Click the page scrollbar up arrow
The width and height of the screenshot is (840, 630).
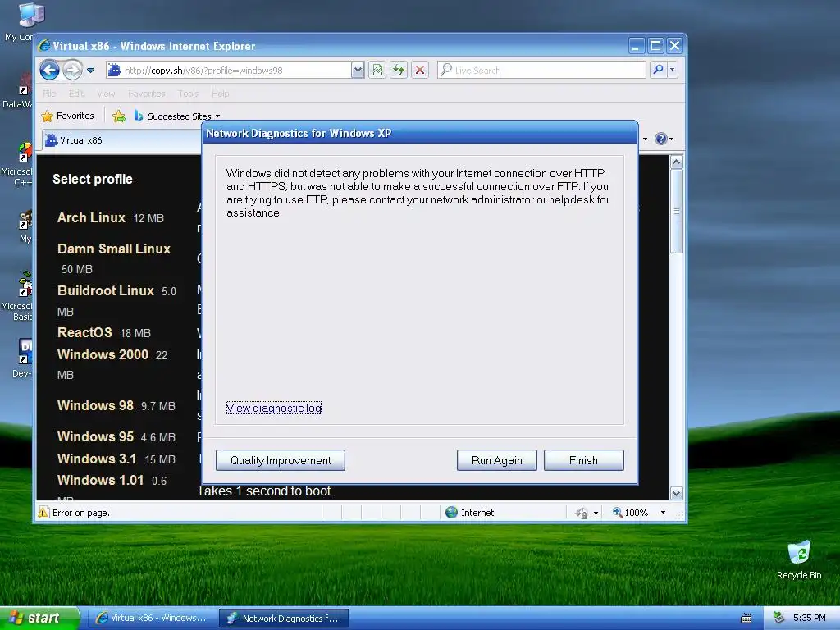pyautogui.click(x=677, y=162)
